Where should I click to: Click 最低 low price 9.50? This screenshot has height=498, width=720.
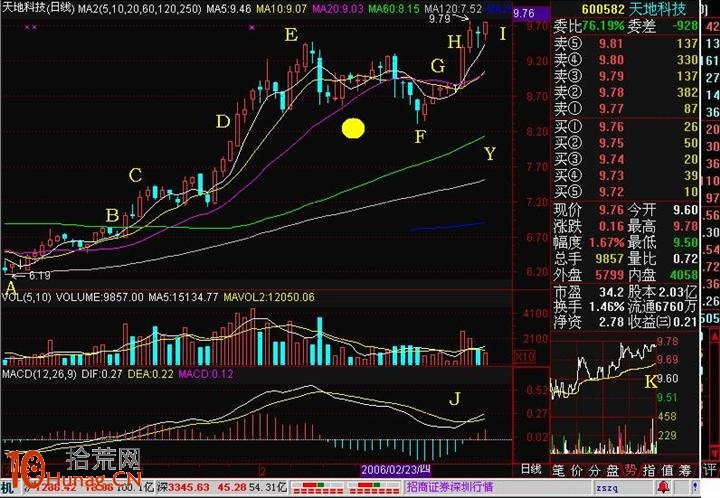point(686,242)
